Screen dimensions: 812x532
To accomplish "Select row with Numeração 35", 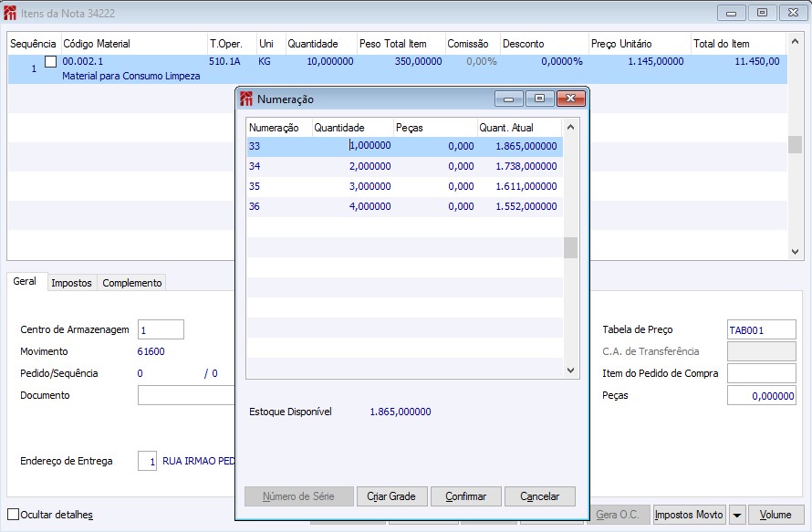I will [403, 186].
